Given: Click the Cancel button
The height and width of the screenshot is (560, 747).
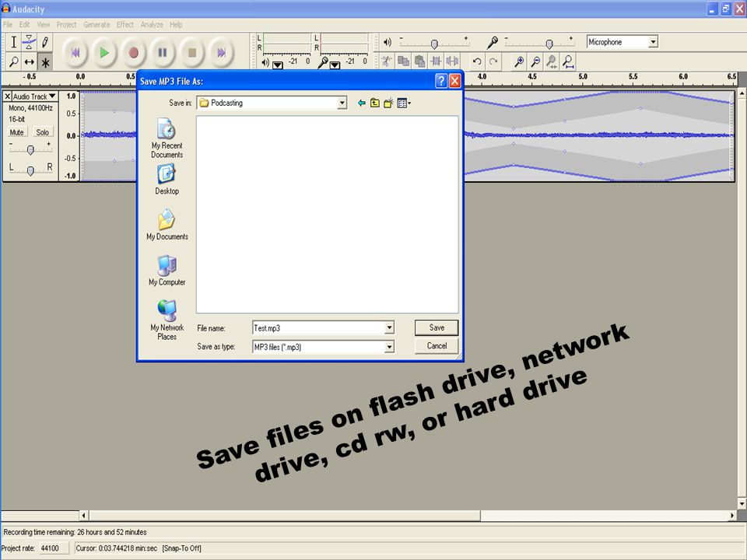Looking at the screenshot, I should pos(437,345).
